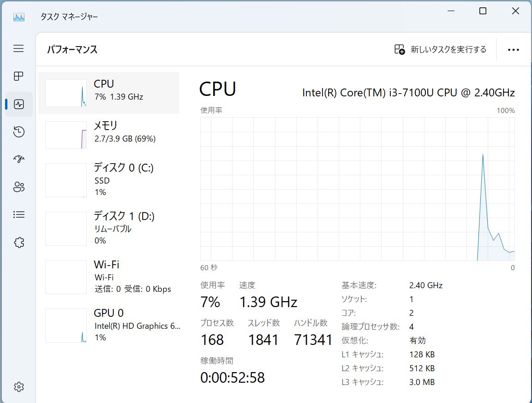Select the GPU 0 entry
The height and width of the screenshot is (403, 532).
(108, 325)
